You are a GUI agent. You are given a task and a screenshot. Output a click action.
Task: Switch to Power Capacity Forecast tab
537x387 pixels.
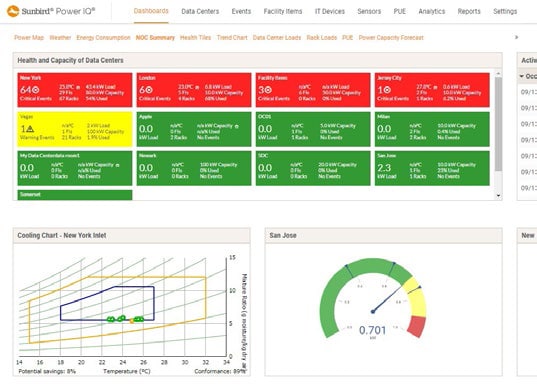point(391,38)
